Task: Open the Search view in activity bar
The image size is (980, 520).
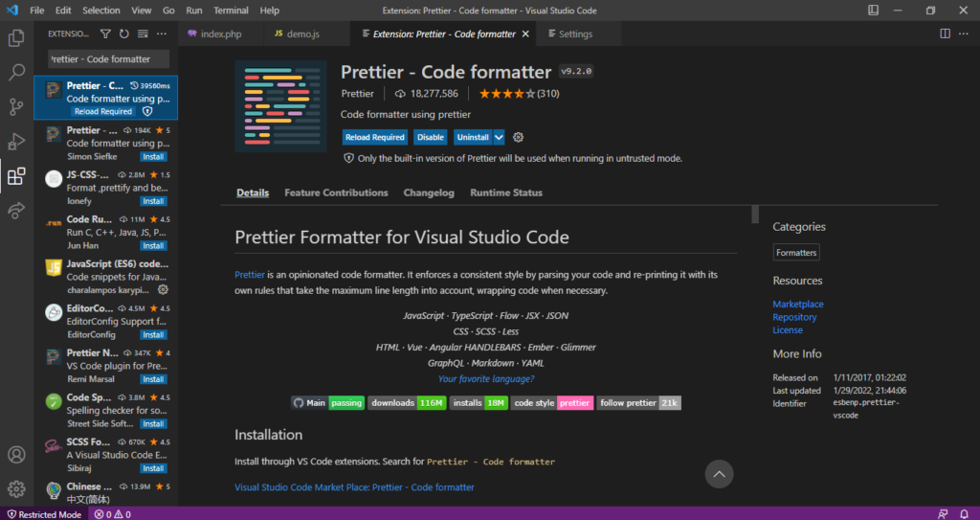Action: click(16, 73)
